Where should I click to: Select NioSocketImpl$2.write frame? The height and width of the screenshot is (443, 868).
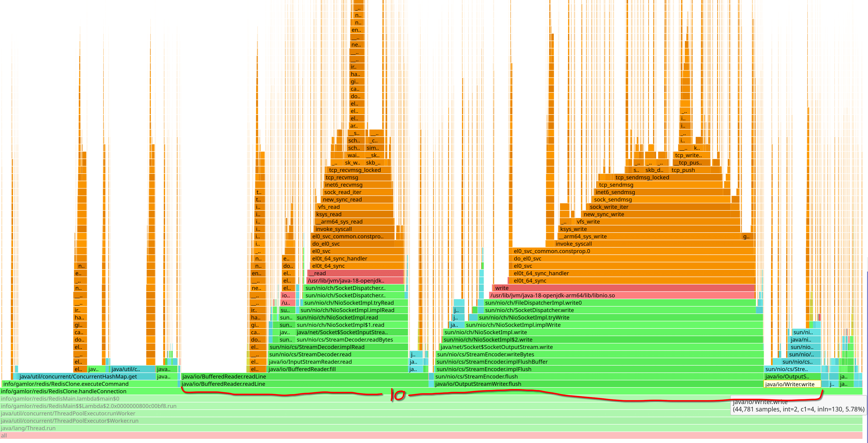click(x=603, y=340)
